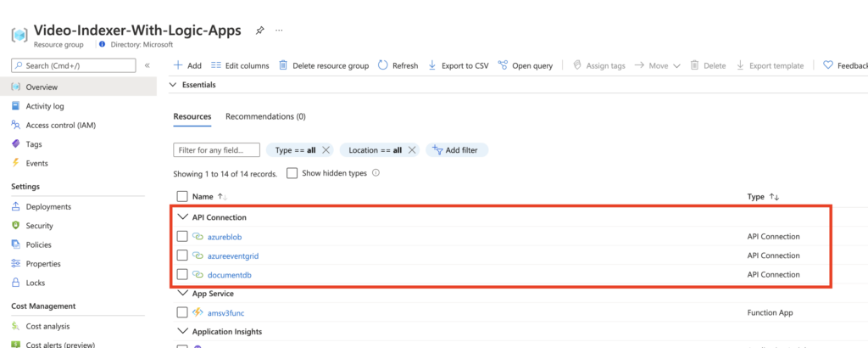Screen dimensions: 868x348
Task: Collapse the Essentials section
Action: pos(173,85)
